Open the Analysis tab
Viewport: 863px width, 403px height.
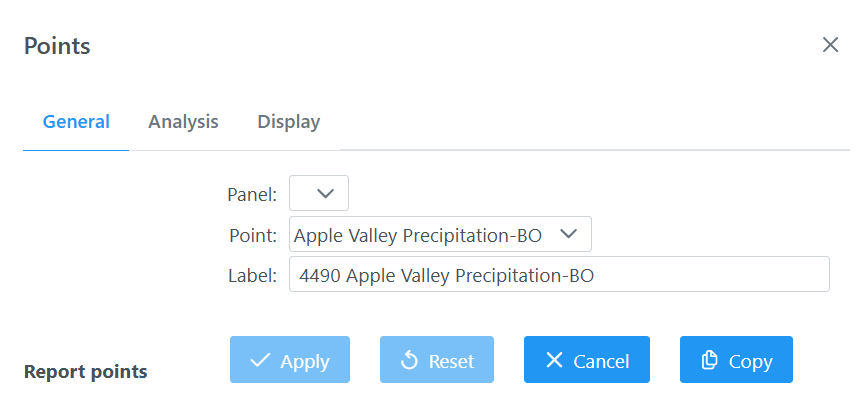pyautogui.click(x=183, y=122)
